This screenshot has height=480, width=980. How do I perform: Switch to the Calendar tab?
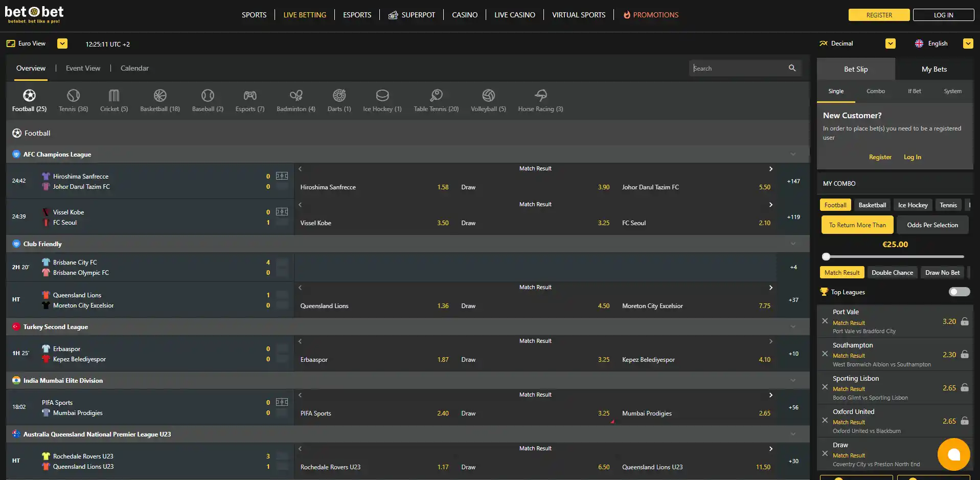pos(134,68)
